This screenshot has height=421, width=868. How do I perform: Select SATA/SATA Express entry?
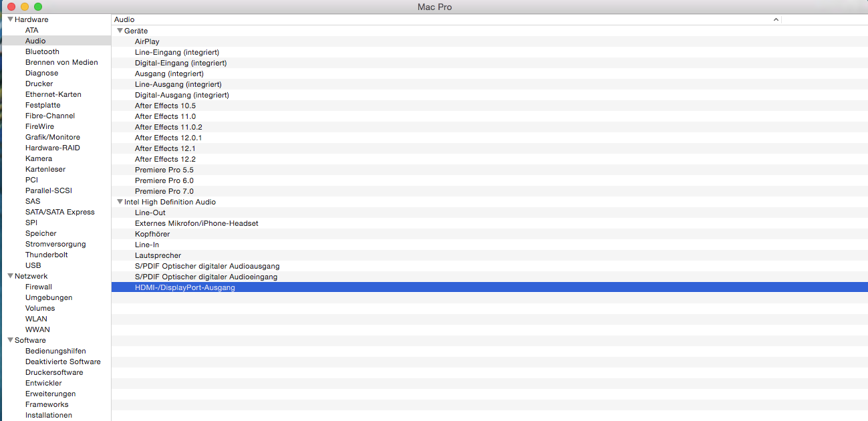60,212
